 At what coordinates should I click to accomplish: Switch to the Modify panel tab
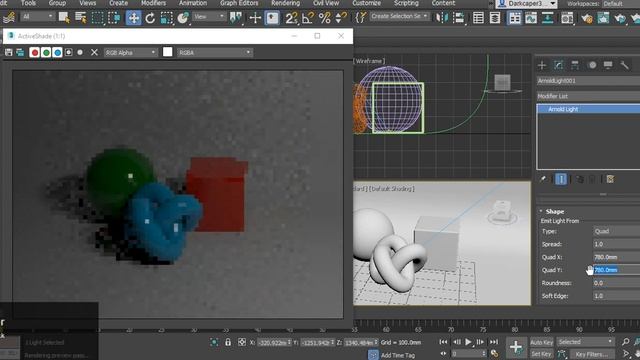tap(559, 65)
